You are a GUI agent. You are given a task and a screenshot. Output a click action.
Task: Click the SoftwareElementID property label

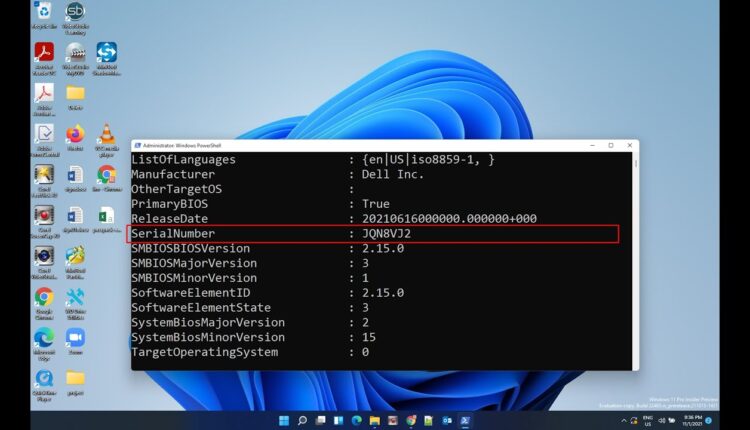pos(191,293)
